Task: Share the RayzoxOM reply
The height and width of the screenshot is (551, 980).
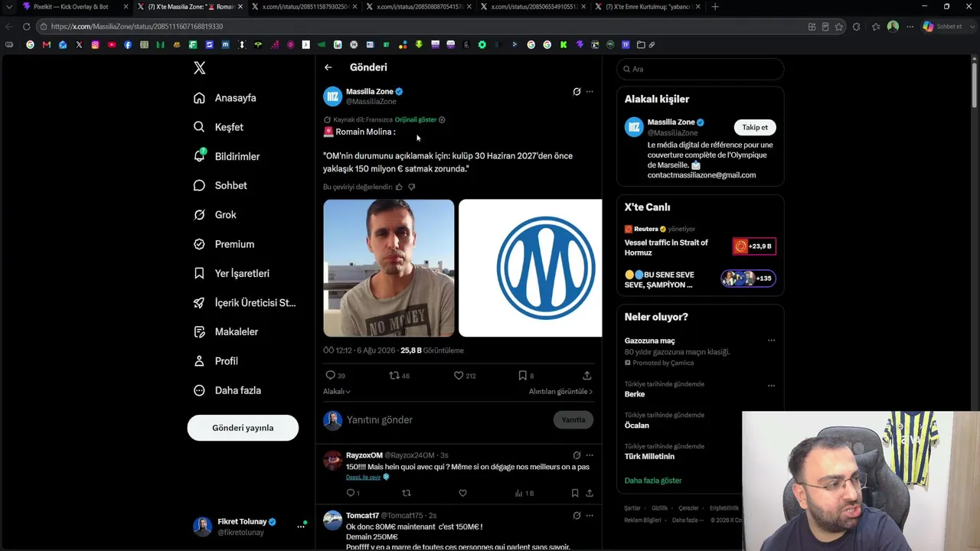Action: [590, 494]
